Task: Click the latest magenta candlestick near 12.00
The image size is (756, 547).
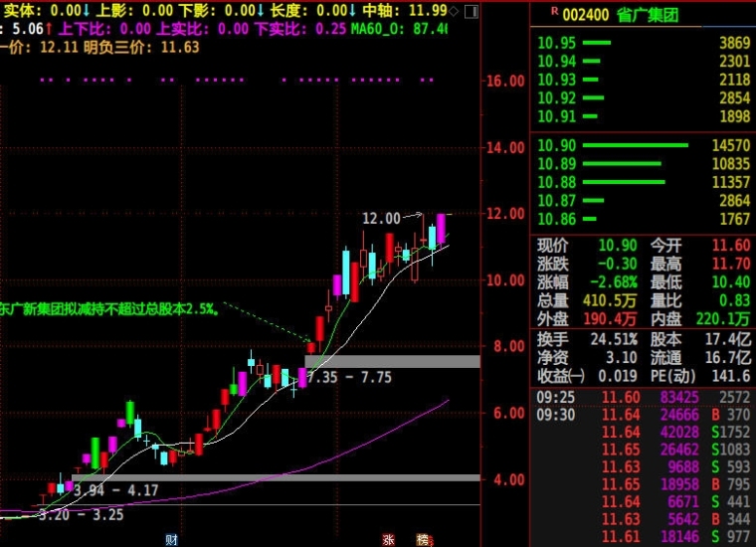Action: pyautogui.click(x=441, y=229)
